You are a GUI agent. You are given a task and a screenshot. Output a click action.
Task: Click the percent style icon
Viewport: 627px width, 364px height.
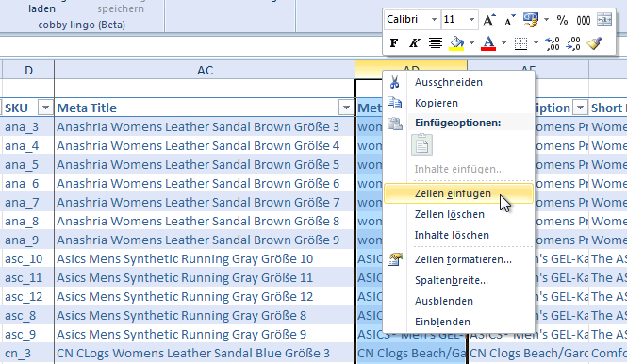pyautogui.click(x=562, y=20)
